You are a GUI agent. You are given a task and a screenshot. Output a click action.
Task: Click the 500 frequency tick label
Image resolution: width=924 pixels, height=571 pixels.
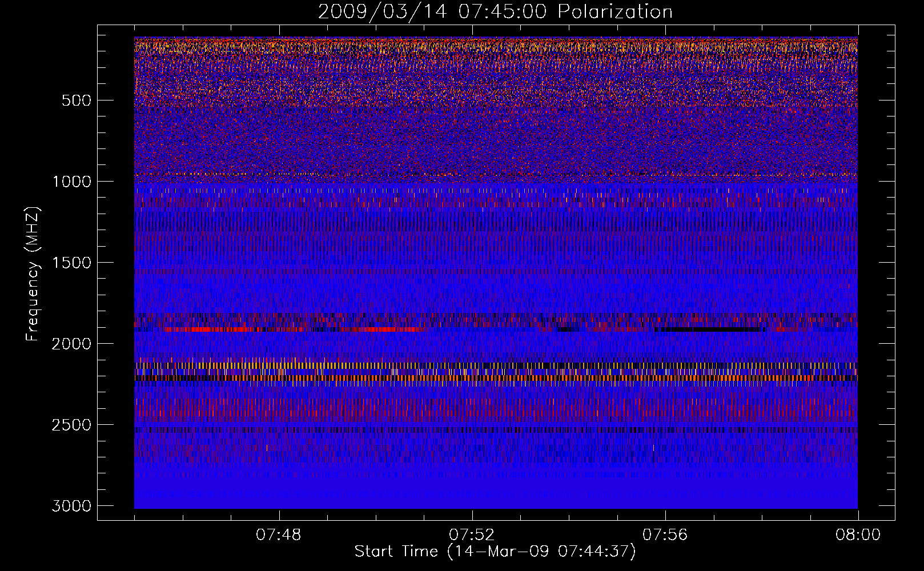tap(77, 100)
